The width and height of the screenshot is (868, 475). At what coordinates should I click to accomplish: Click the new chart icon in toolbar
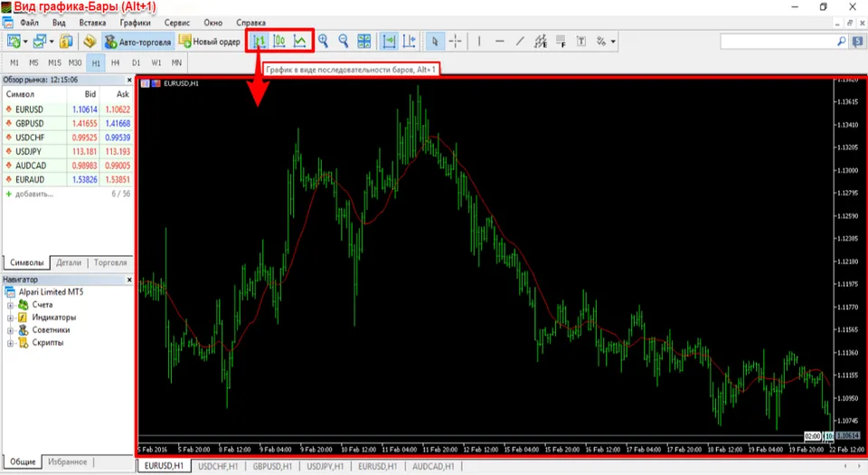point(14,42)
